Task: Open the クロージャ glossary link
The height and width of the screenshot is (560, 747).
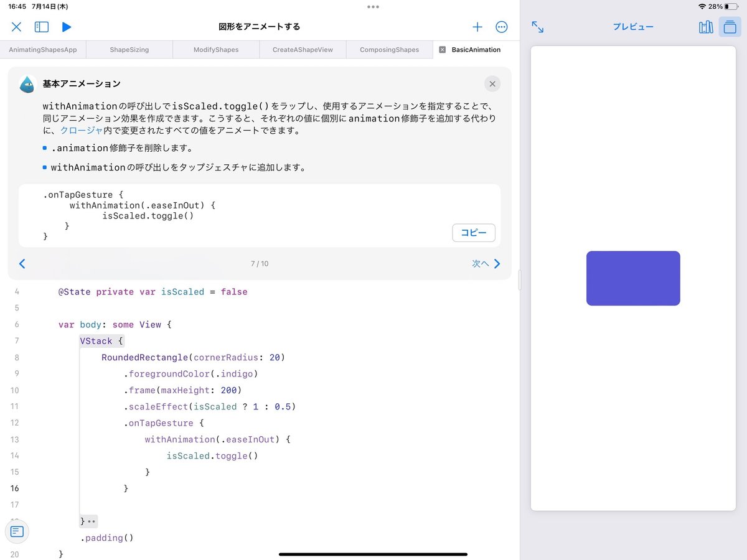Action: click(x=82, y=131)
